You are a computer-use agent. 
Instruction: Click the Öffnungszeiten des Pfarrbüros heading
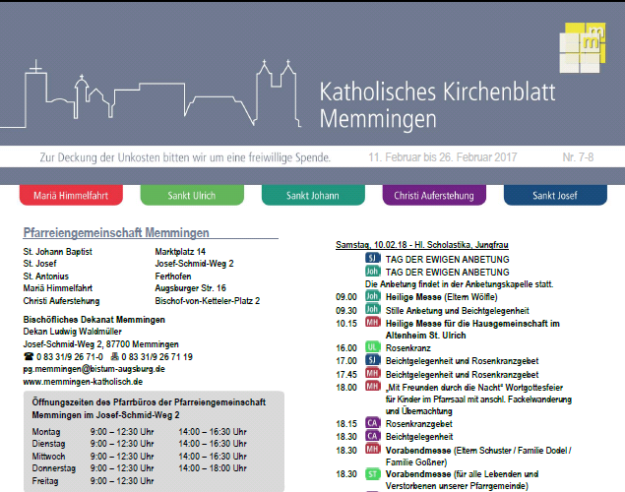point(149,408)
